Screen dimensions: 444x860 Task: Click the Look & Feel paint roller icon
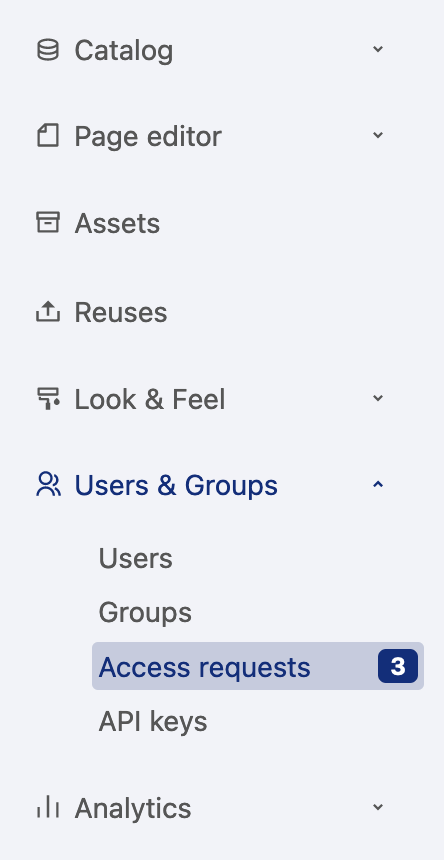click(x=48, y=398)
